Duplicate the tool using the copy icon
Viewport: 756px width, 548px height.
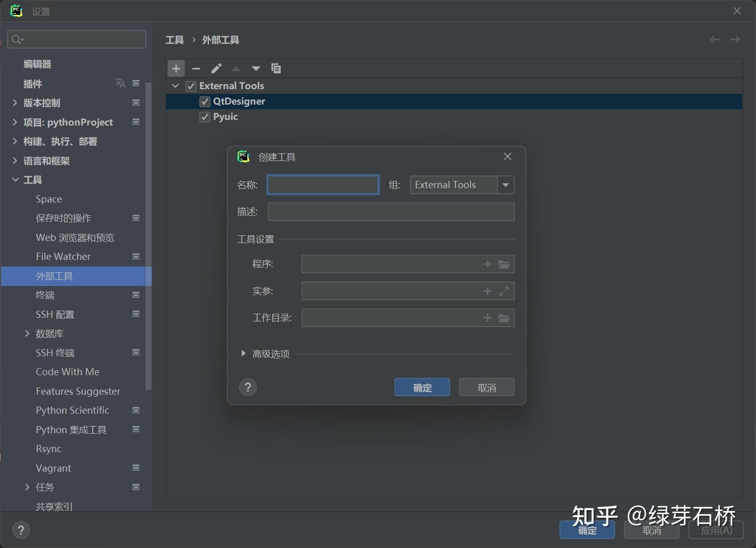tap(276, 68)
